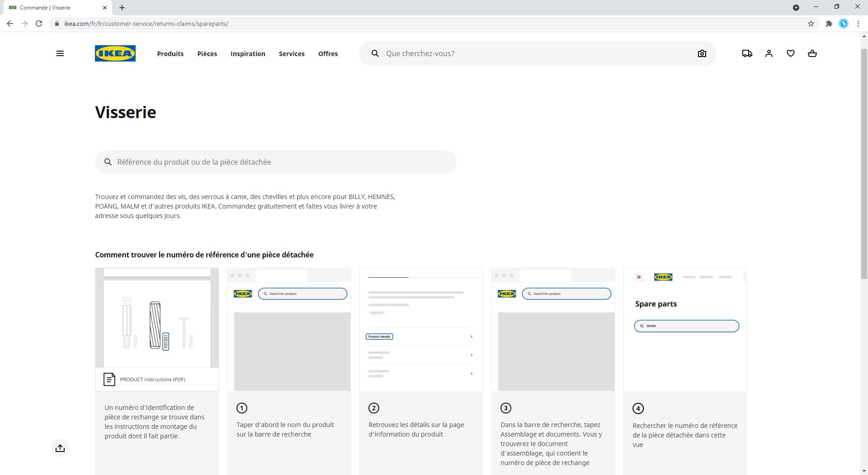The width and height of the screenshot is (868, 475).
Task: Open the Services menu
Action: (x=292, y=53)
